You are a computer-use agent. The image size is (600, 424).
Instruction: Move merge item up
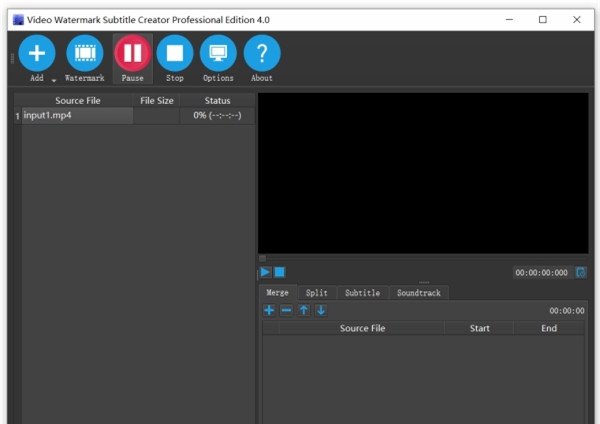click(x=303, y=311)
